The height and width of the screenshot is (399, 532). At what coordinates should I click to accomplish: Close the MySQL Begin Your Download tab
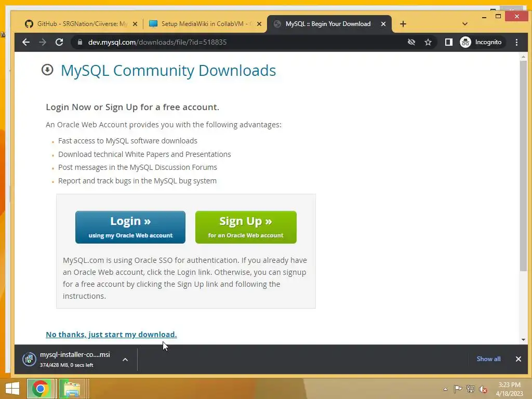pos(383,24)
